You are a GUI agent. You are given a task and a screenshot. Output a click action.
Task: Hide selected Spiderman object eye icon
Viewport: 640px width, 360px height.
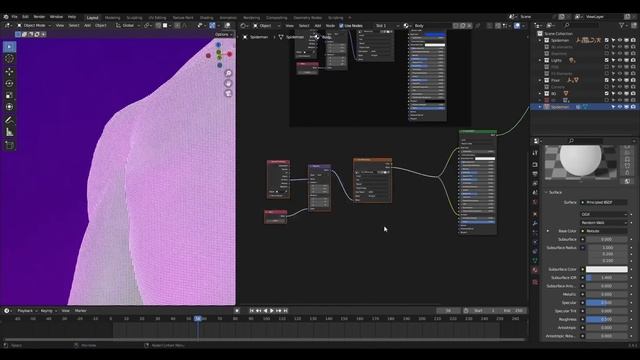pyautogui.click(x=620, y=107)
